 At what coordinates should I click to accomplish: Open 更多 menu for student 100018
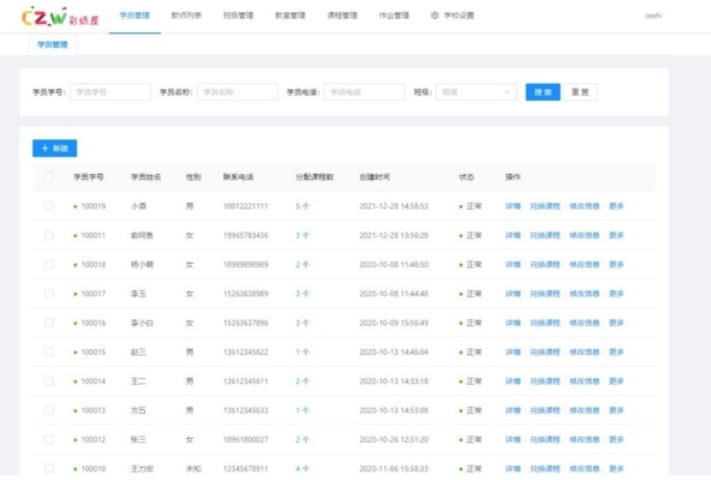pos(616,264)
